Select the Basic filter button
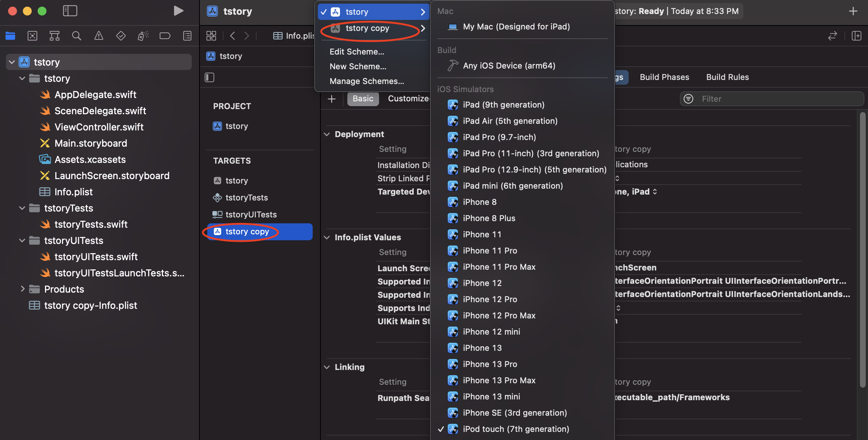The image size is (868, 440). point(363,99)
